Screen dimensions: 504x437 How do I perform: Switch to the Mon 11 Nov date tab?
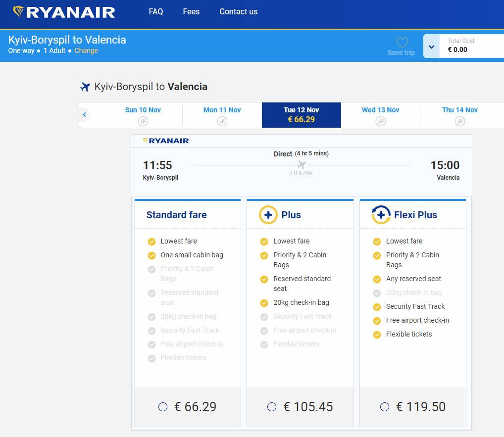coord(222,115)
